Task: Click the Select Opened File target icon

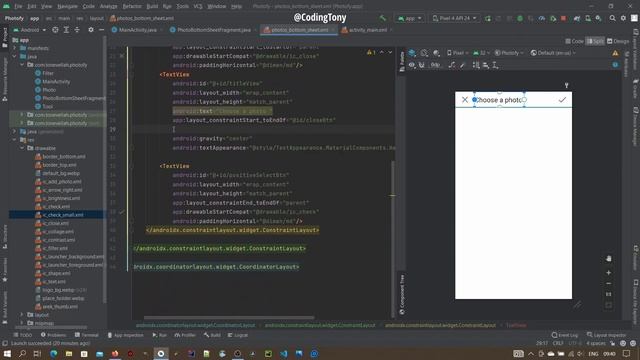Action: [55, 30]
